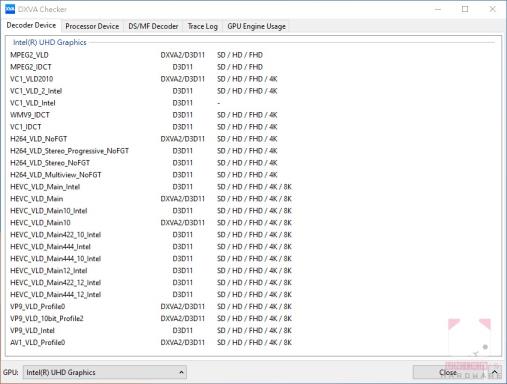
Task: Select the MPEG2_VLD decoder row
Action: (x=29, y=55)
